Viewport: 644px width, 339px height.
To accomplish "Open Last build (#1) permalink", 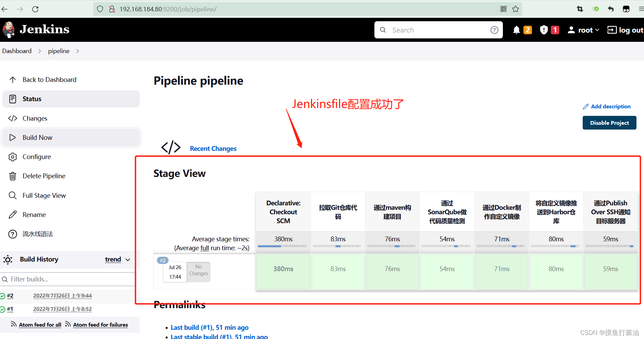I will coord(210,327).
